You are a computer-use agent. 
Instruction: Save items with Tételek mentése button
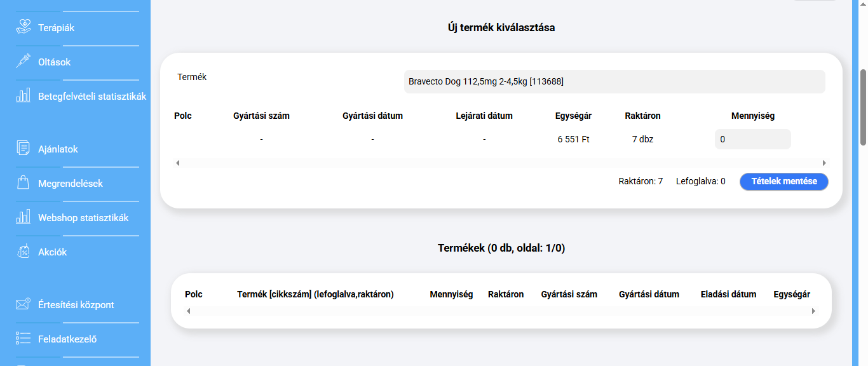pyautogui.click(x=783, y=181)
